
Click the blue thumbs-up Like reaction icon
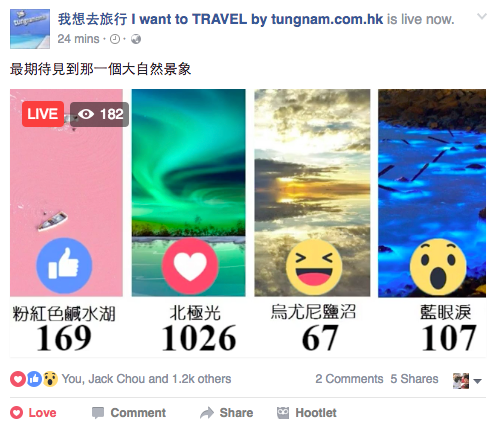[x=64, y=266]
